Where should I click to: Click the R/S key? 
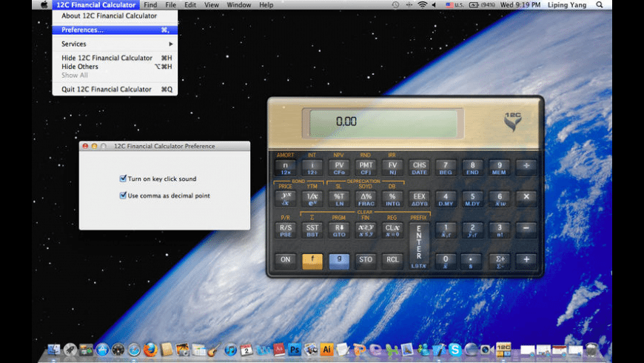click(x=286, y=230)
